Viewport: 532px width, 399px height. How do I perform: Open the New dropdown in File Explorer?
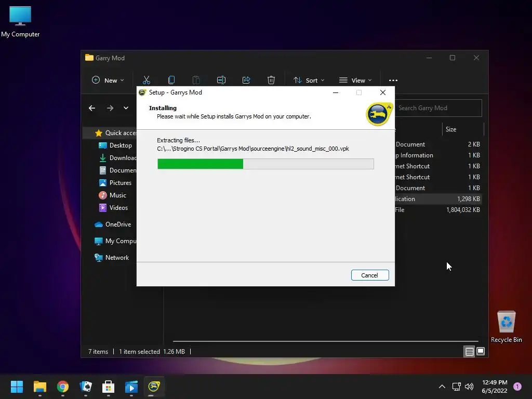108,81
